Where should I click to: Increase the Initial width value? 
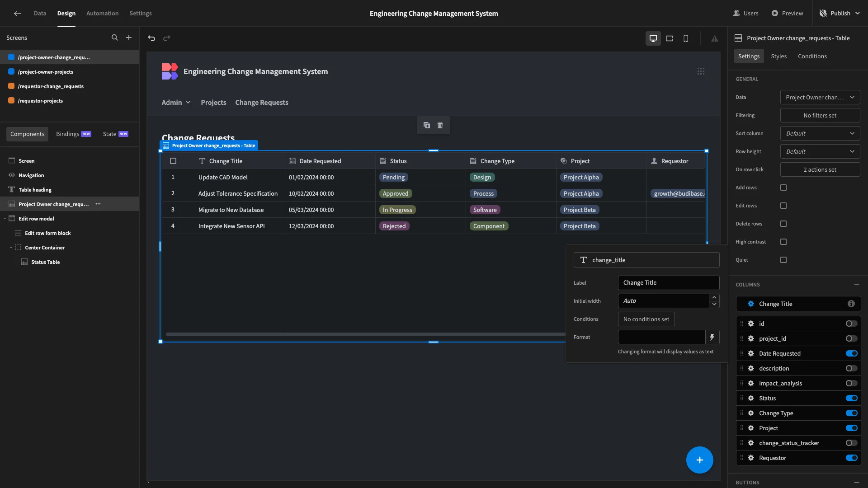tap(714, 297)
